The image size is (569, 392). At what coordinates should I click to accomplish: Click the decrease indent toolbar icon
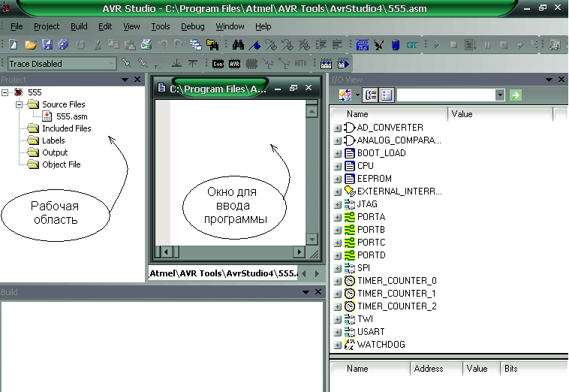pyautogui.click(x=337, y=44)
